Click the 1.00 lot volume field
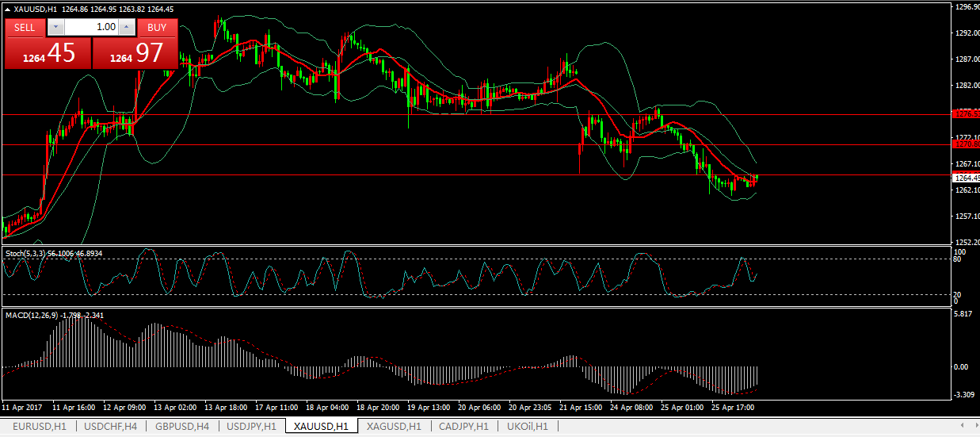Image resolution: width=980 pixels, height=437 pixels. pyautogui.click(x=90, y=27)
